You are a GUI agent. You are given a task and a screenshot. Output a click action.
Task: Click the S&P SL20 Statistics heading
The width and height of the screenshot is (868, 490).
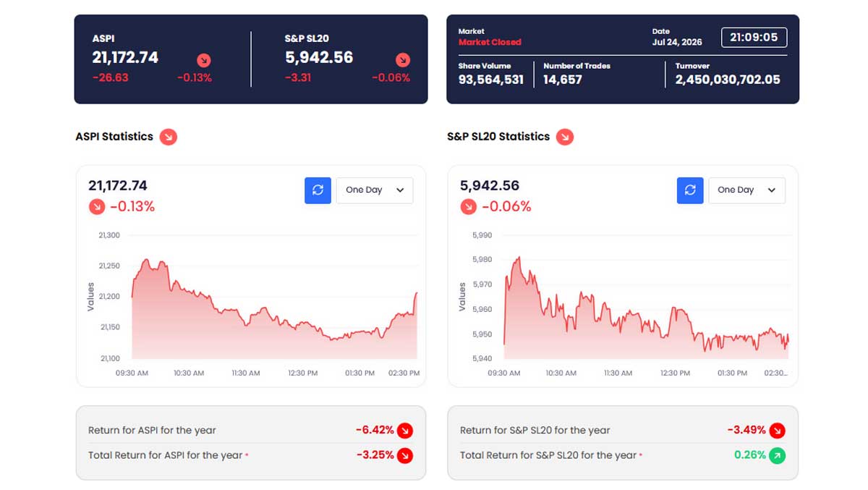pyautogui.click(x=498, y=136)
